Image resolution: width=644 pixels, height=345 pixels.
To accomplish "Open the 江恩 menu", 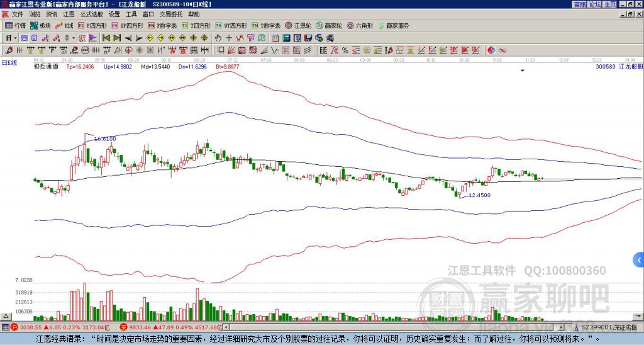I will 69,14.
